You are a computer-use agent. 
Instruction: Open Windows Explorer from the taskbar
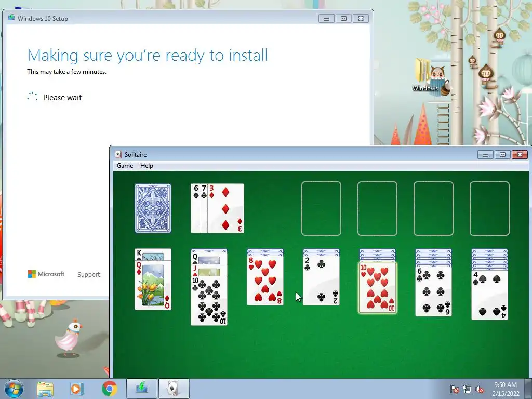click(45, 389)
